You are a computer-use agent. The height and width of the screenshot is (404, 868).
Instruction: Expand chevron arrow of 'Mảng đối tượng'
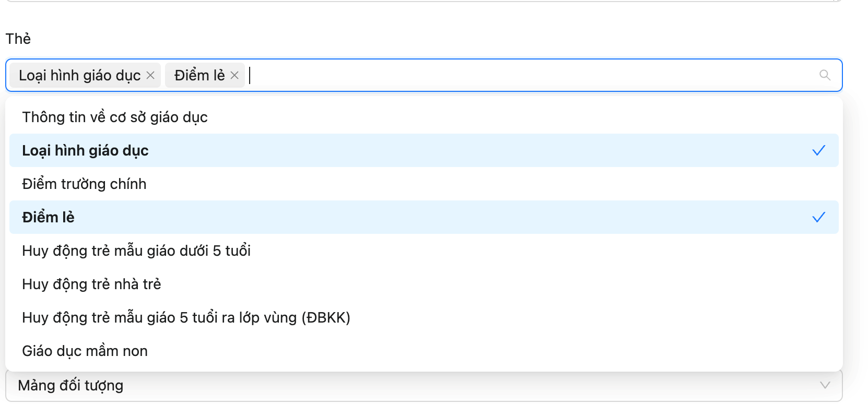[825, 385]
